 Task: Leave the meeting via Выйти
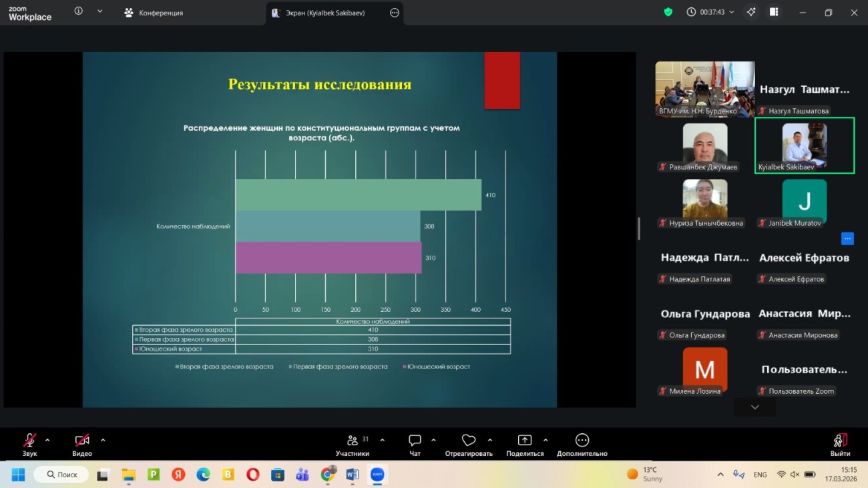coord(839,441)
